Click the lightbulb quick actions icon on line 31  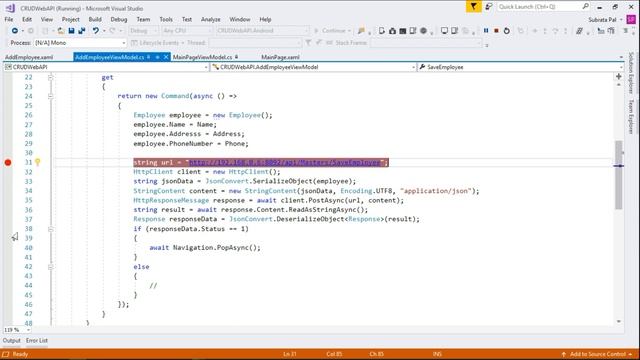pos(38,162)
